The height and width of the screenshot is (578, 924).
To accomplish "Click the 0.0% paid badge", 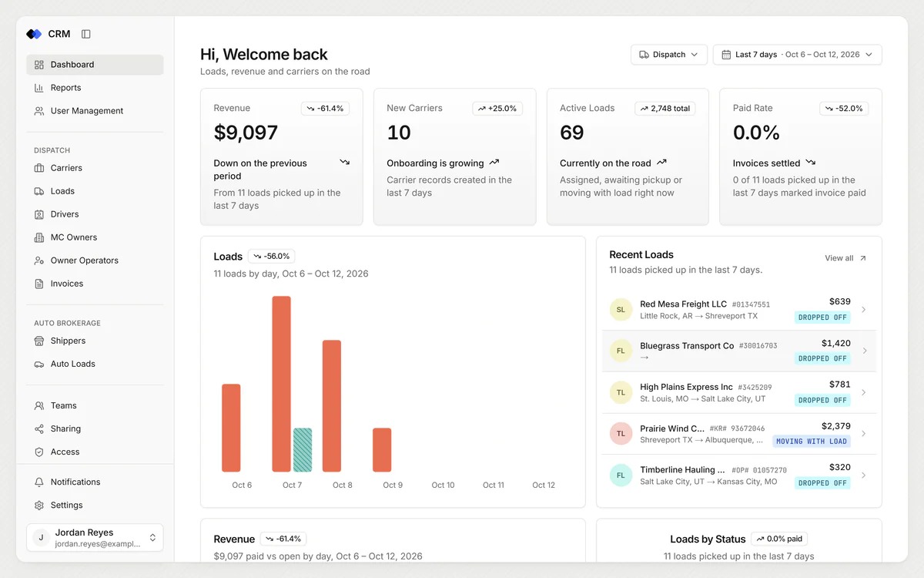I will pyautogui.click(x=780, y=539).
